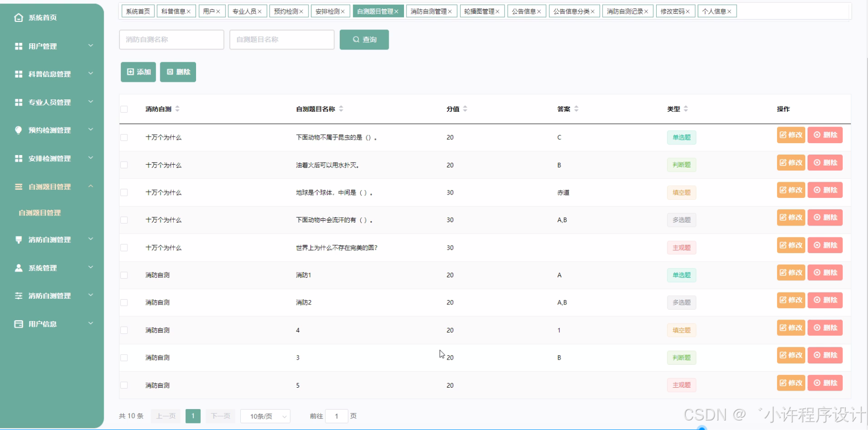Screen dimensions: 868x430
Task: Click the lightbulb icon for 预约检测管理
Action: 19,130
